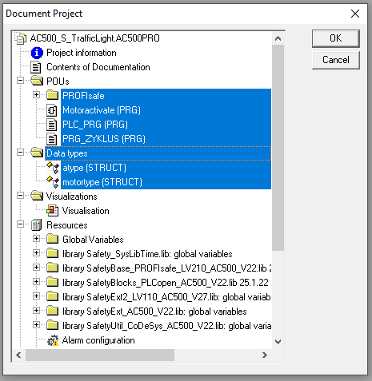Select the Project information entry
Viewport: 372px width, 381px height.
[81, 53]
